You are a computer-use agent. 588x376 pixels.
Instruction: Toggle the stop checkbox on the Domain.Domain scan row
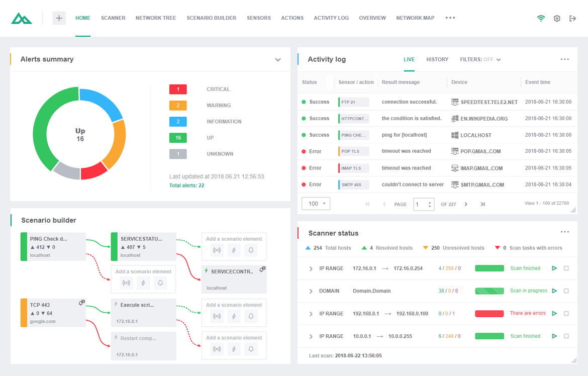(x=565, y=291)
